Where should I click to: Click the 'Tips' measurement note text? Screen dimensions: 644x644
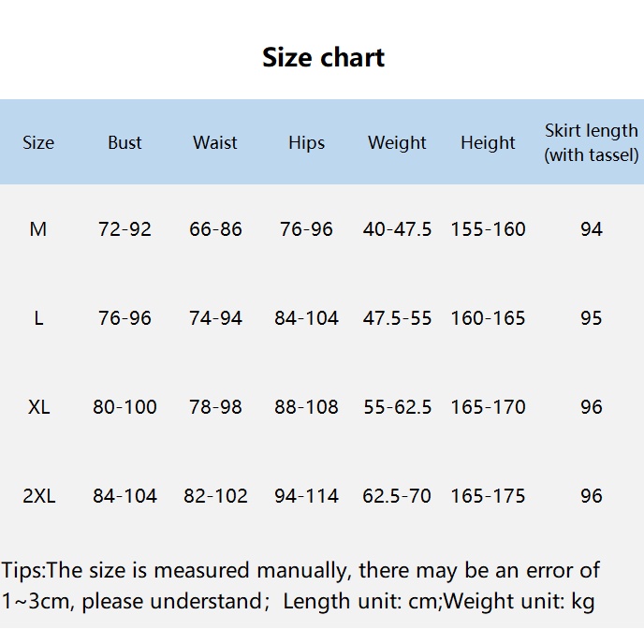pos(300,585)
